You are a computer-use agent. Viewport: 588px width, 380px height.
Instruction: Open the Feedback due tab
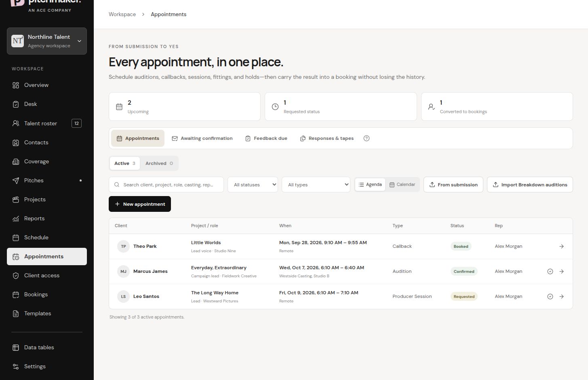pos(266,138)
